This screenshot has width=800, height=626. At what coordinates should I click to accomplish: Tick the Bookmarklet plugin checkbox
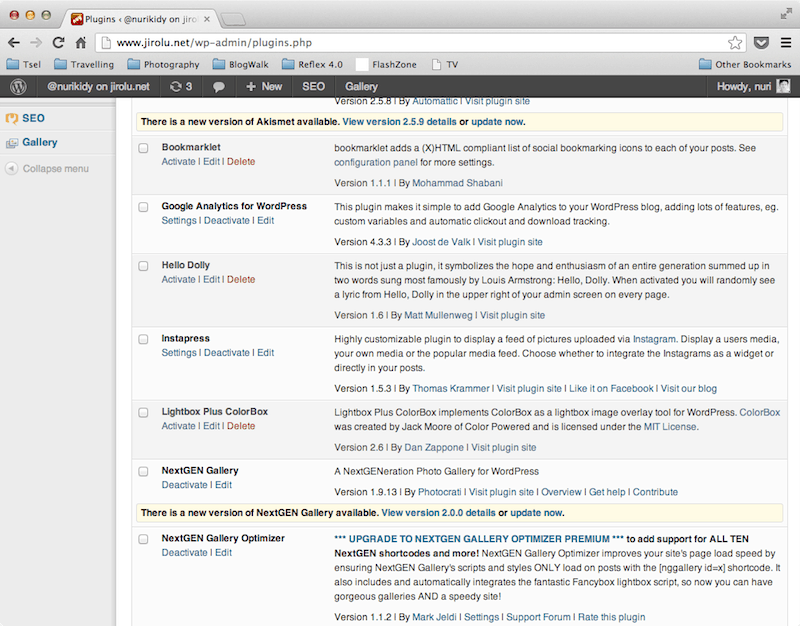(x=145, y=148)
